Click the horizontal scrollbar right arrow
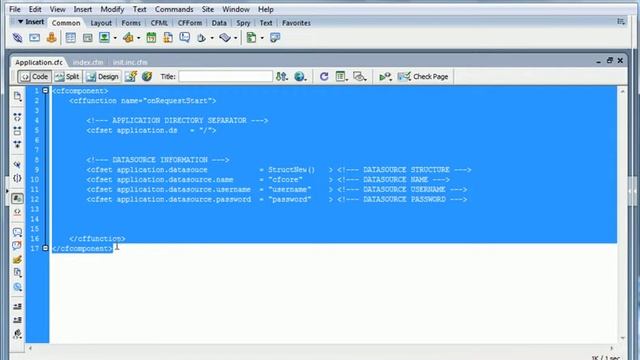This screenshot has height=360, width=640. click(x=611, y=348)
